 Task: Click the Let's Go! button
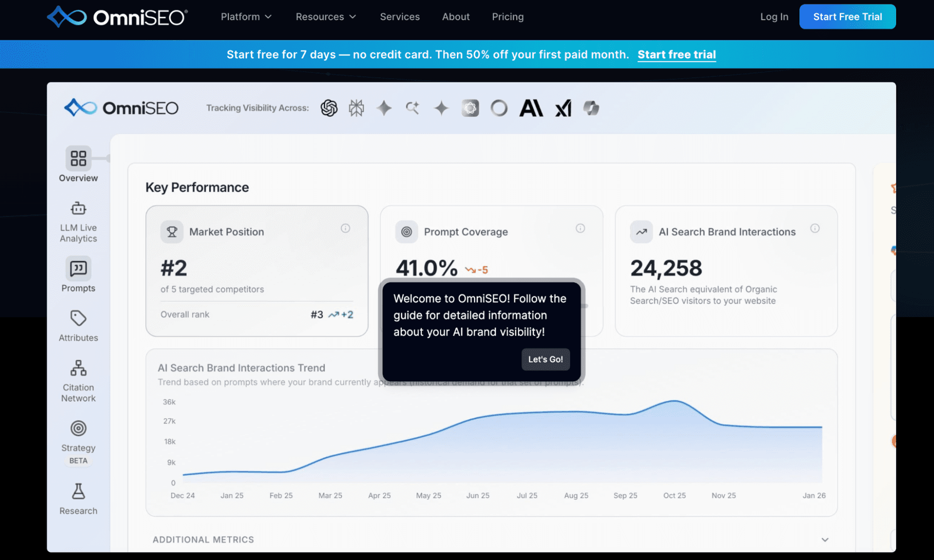click(545, 359)
